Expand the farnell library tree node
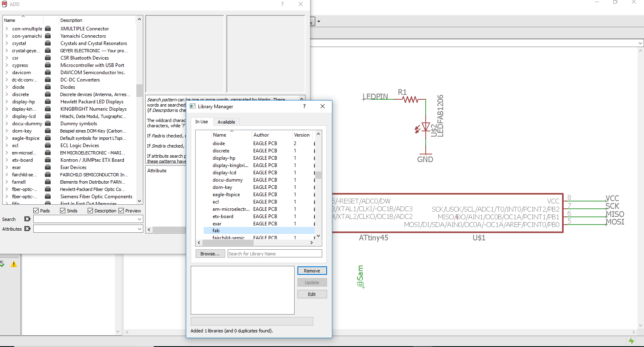Screen dimensions: 644x347 click(x=7, y=182)
